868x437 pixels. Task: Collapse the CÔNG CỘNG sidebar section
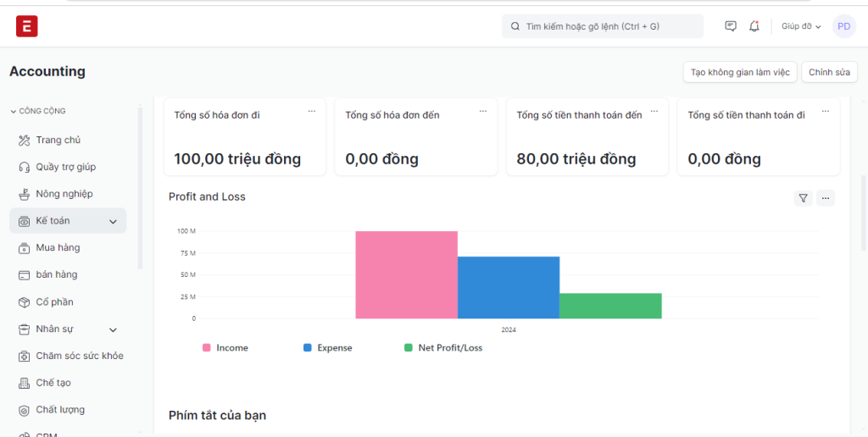pos(37,111)
